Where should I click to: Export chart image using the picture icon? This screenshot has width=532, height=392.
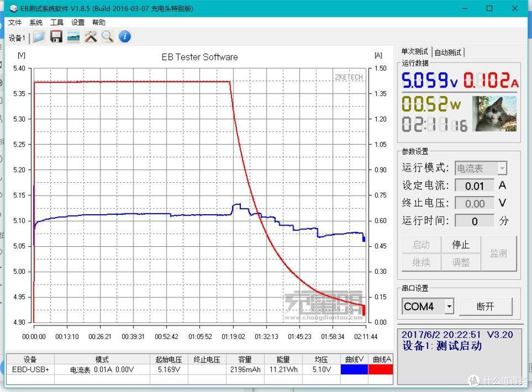pos(73,36)
